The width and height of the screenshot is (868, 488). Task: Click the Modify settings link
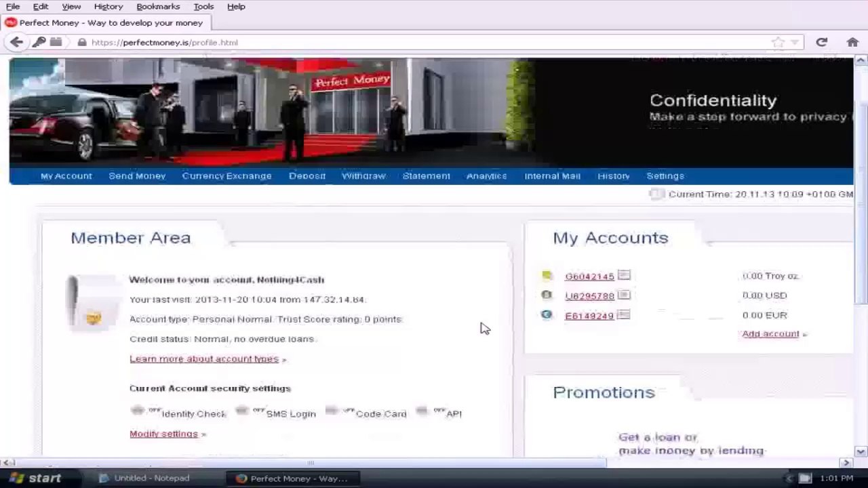click(163, 434)
